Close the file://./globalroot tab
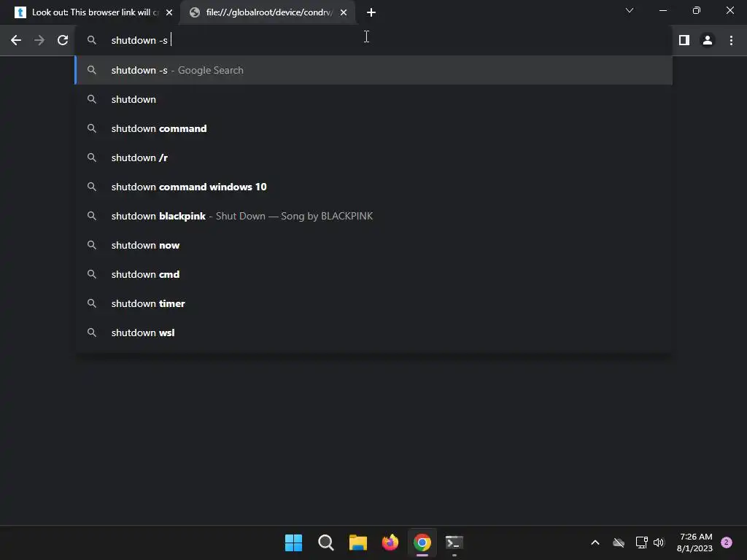The width and height of the screenshot is (747, 560). [x=344, y=12]
